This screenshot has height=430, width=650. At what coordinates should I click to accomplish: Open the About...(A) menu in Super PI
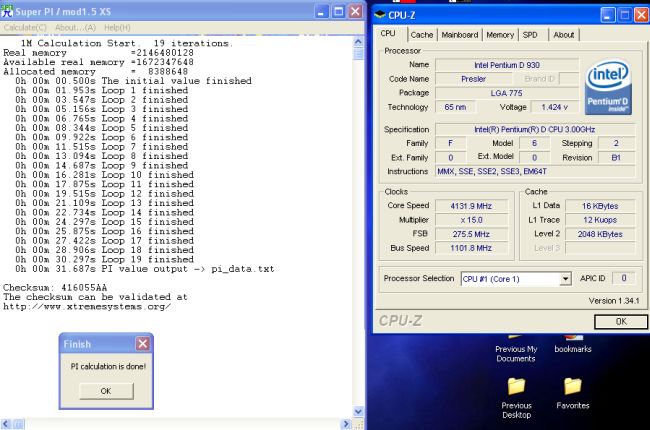coord(75,28)
